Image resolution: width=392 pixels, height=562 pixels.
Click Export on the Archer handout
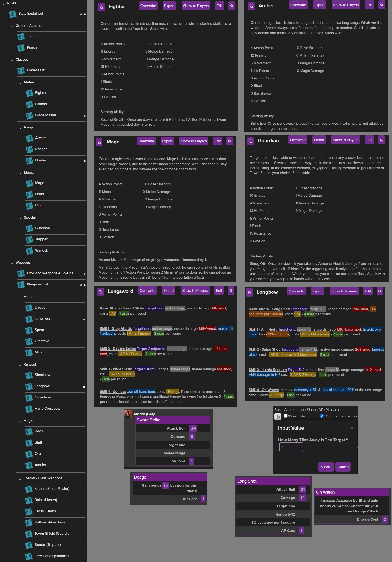tap(319, 5)
